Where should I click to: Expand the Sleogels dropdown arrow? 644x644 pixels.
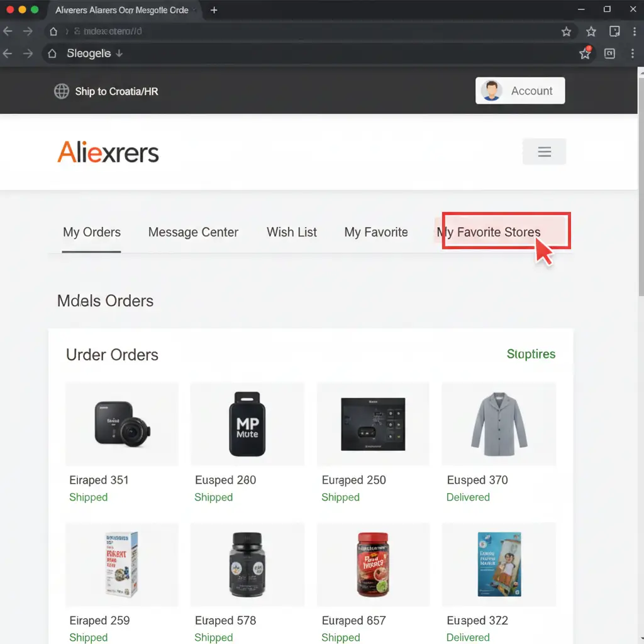[119, 53]
